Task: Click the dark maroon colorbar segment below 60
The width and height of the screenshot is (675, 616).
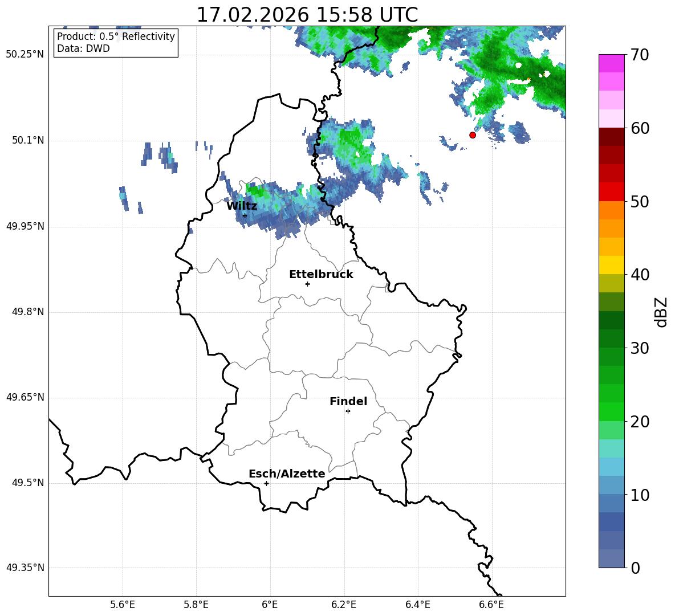Action: pyautogui.click(x=611, y=137)
